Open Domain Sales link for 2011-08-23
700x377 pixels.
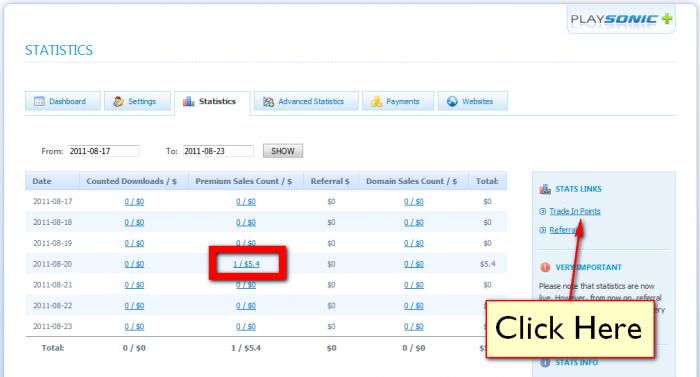coord(413,327)
